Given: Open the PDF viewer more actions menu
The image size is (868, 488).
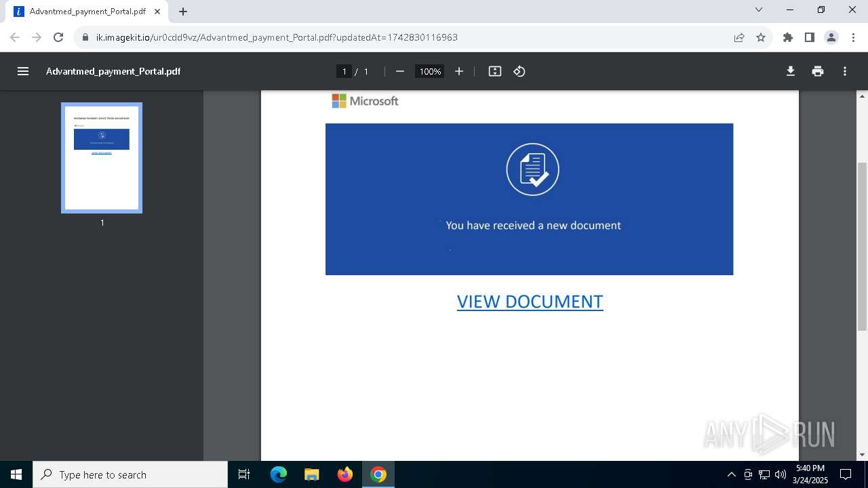Looking at the screenshot, I should (845, 71).
